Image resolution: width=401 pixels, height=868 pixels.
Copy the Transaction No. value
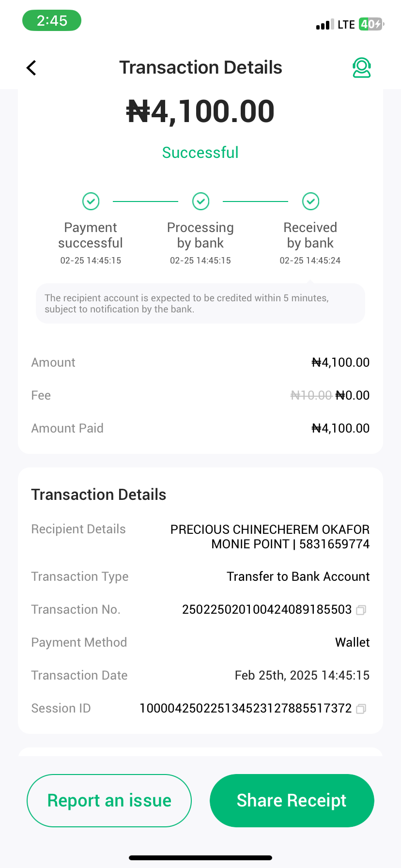(361, 610)
